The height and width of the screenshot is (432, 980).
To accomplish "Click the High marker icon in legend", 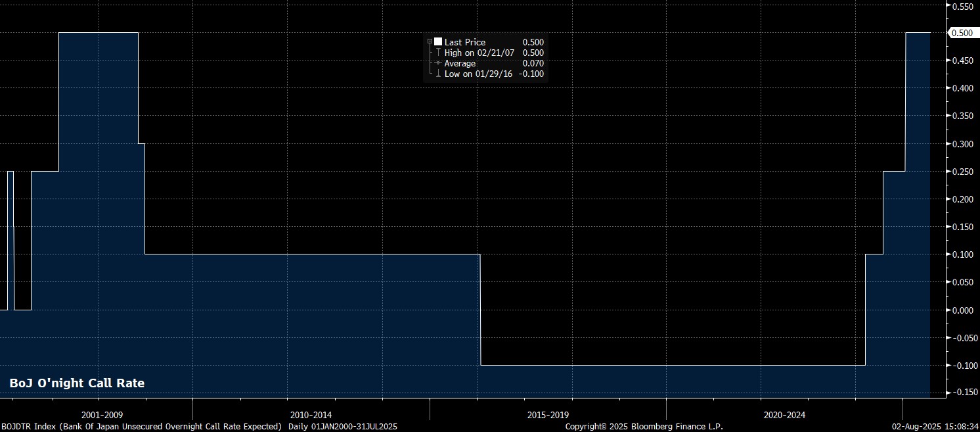I will coord(438,53).
